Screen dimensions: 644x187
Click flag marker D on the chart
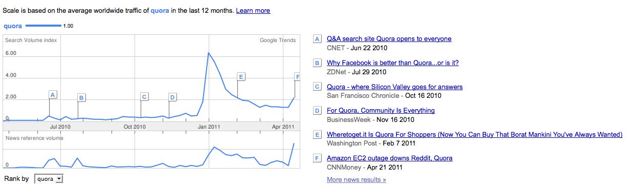coord(172,97)
